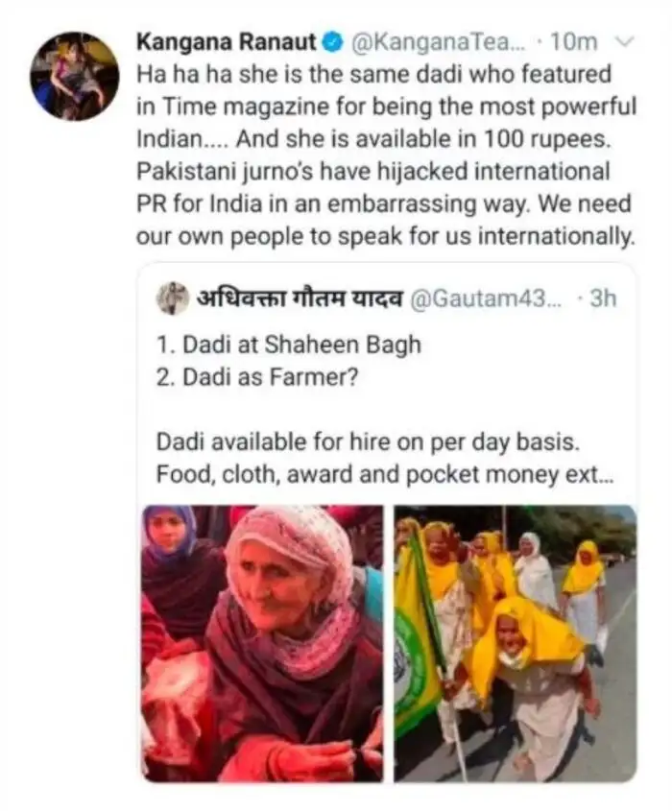This screenshot has height=811, width=672.
Task: Click the अधिवक्ता गौतम यादव display name
Action: coord(300,298)
